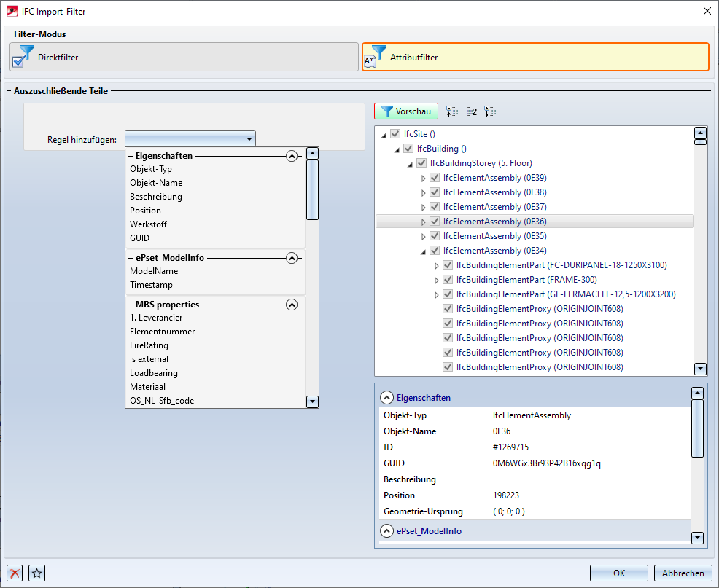Expand the IfcElementAssembly (0E37) tree node
Screen dimensions: 719x588
[423, 207]
